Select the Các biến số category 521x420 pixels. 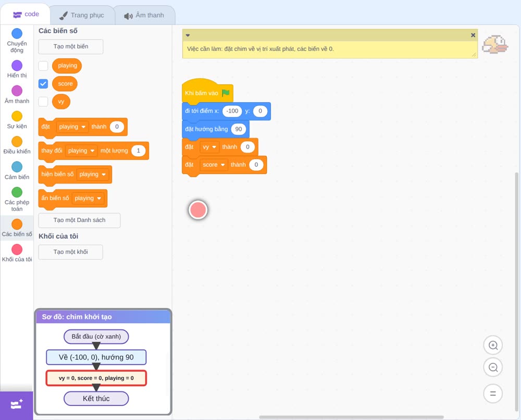pos(17,228)
